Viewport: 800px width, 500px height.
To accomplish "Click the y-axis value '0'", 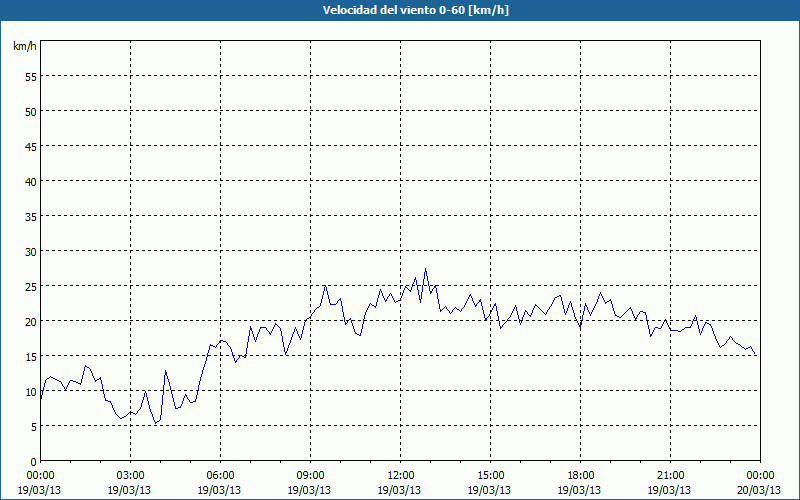I will (x=34, y=462).
